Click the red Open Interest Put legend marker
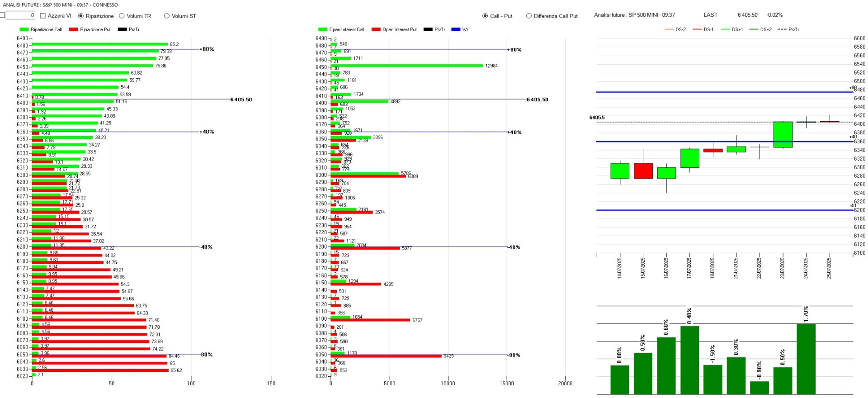868x398 pixels. pos(376,29)
